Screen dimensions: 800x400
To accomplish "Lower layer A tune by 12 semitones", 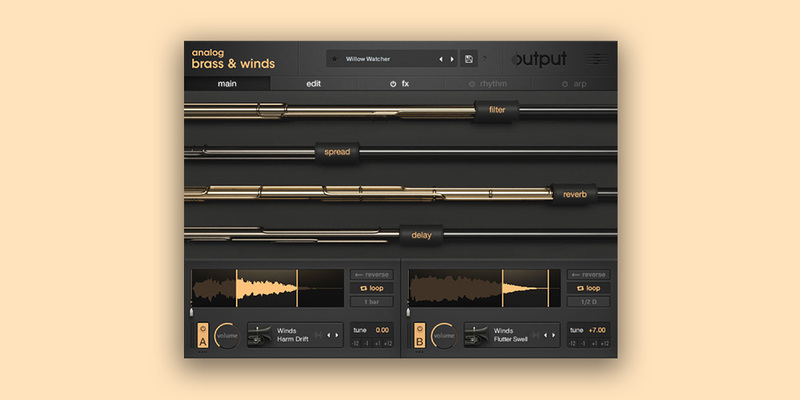I will tap(355, 343).
